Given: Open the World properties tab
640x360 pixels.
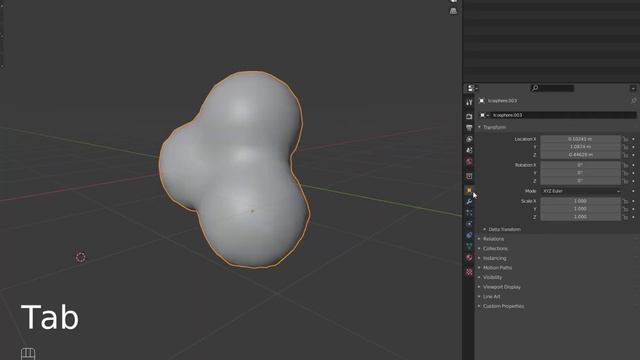Looking at the screenshot, I should (x=469, y=162).
